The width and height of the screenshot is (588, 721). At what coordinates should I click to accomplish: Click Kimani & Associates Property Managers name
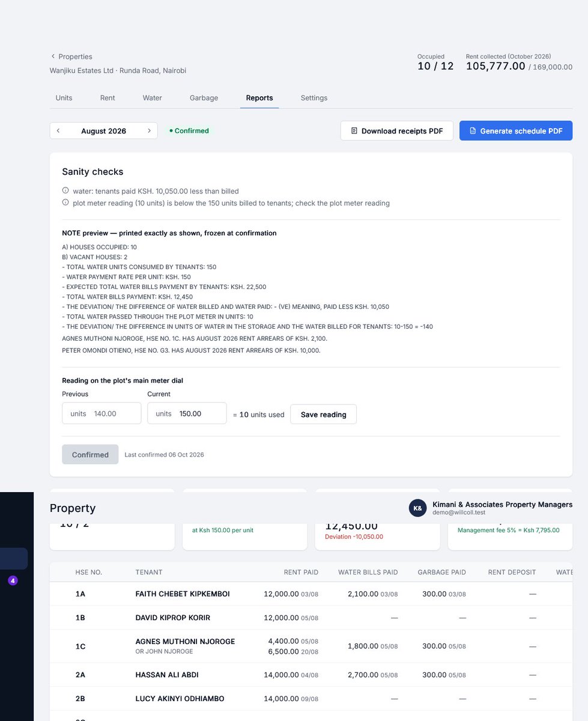(502, 504)
